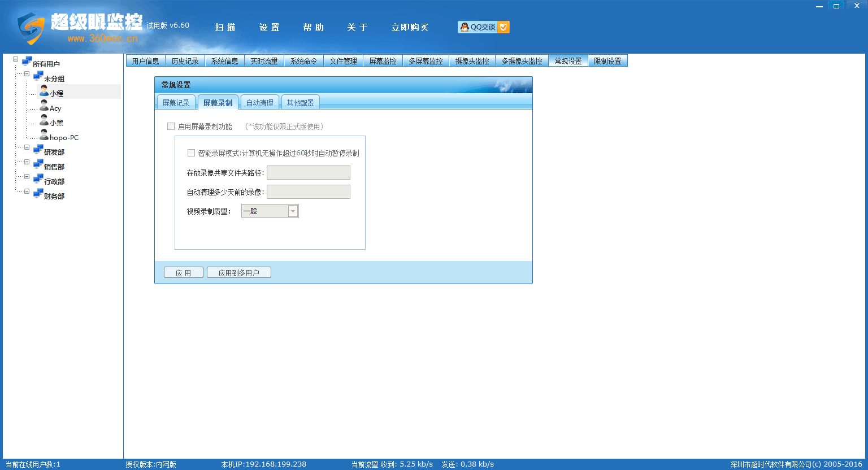The height and width of the screenshot is (470, 868).
Task: Switch to the 自动清理 tab
Action: coord(260,103)
